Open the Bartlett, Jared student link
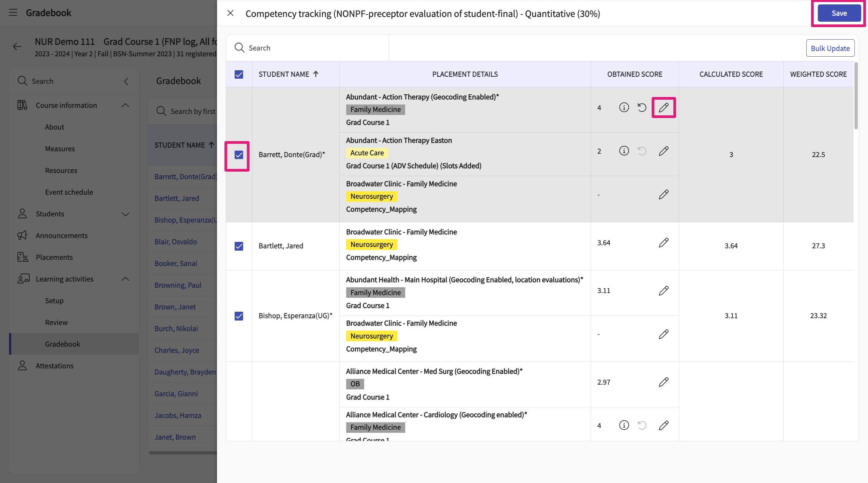Viewport: 868px width, 483px height. 177,198
